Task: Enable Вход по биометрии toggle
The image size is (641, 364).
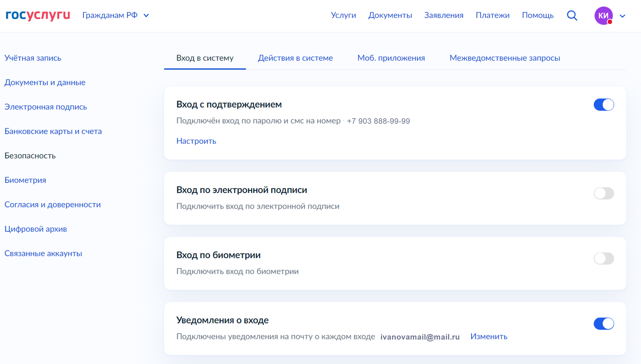Action: (604, 259)
